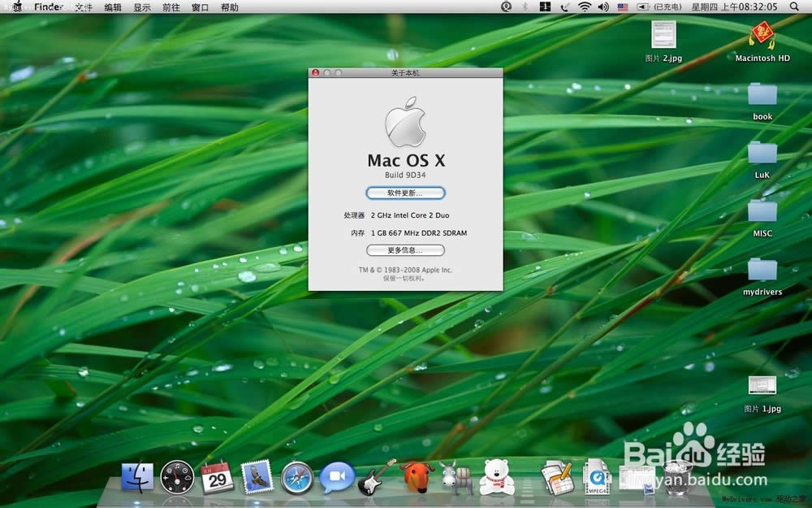
Task: Open the input source flag menu
Action: 623,7
